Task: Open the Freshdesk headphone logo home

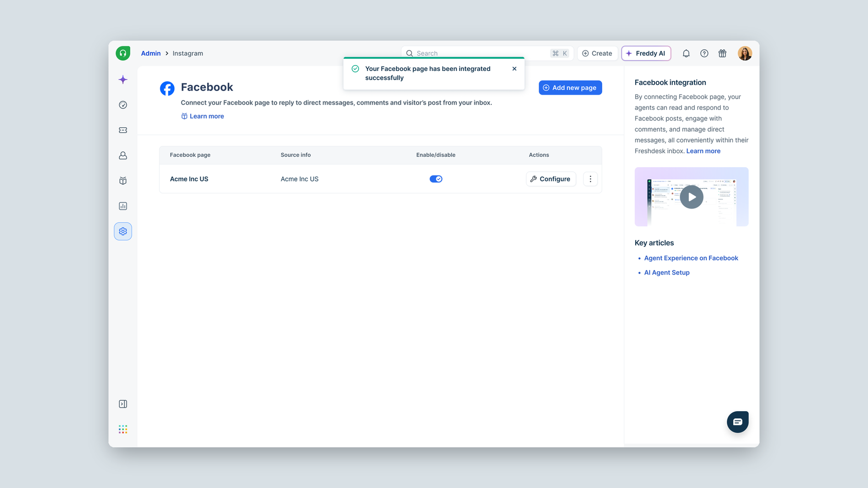Action: [x=123, y=53]
